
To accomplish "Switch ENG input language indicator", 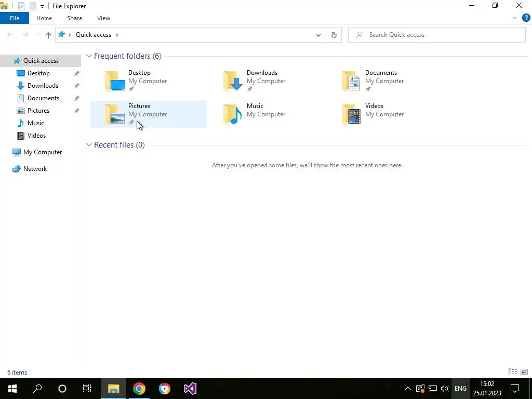I will 460,389.
